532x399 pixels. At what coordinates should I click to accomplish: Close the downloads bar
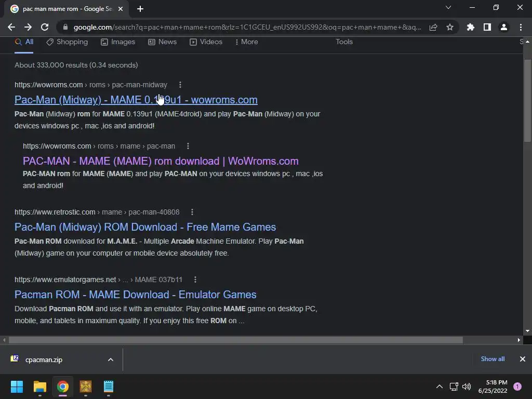(x=523, y=359)
